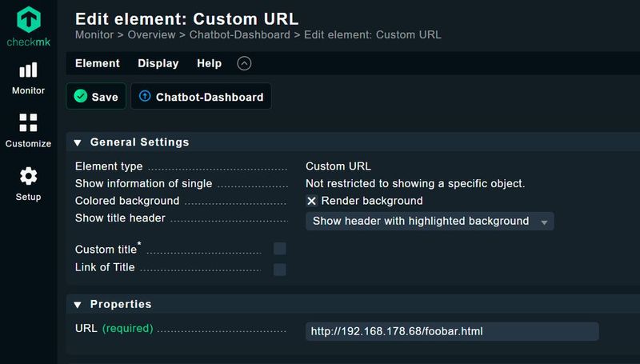
Task: Go to Monitor breadcrumb link
Action: pos(94,34)
